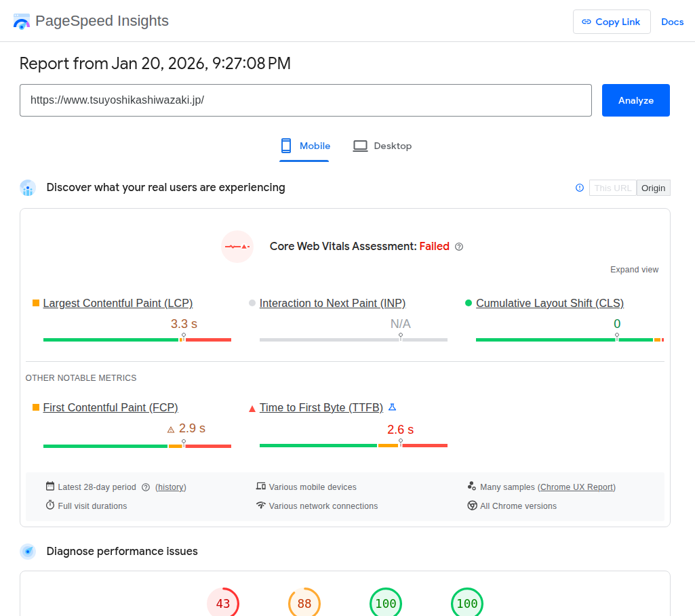Click the stopwatch icon beside Full visit durations
Screen dimensions: 695x616
click(50, 506)
